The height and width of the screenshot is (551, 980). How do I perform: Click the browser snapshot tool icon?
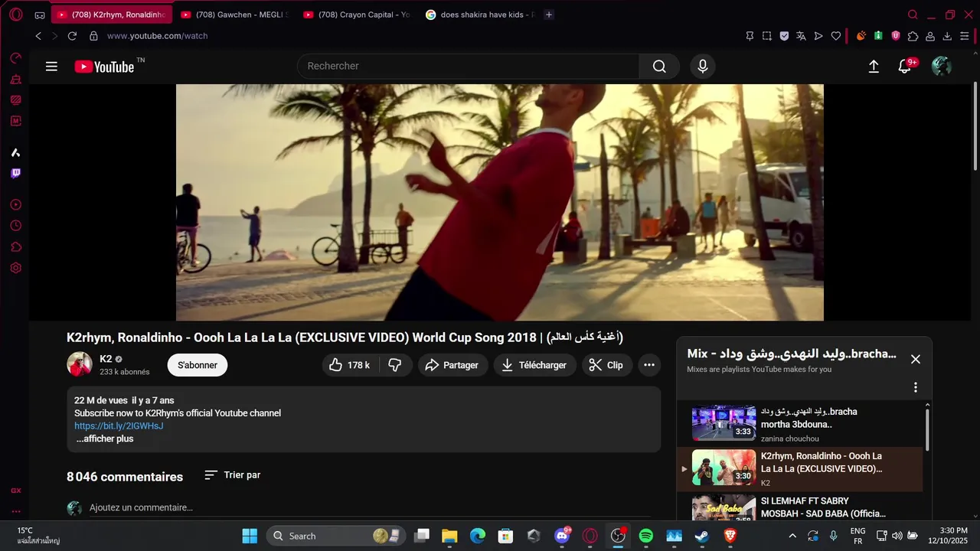[x=767, y=36]
